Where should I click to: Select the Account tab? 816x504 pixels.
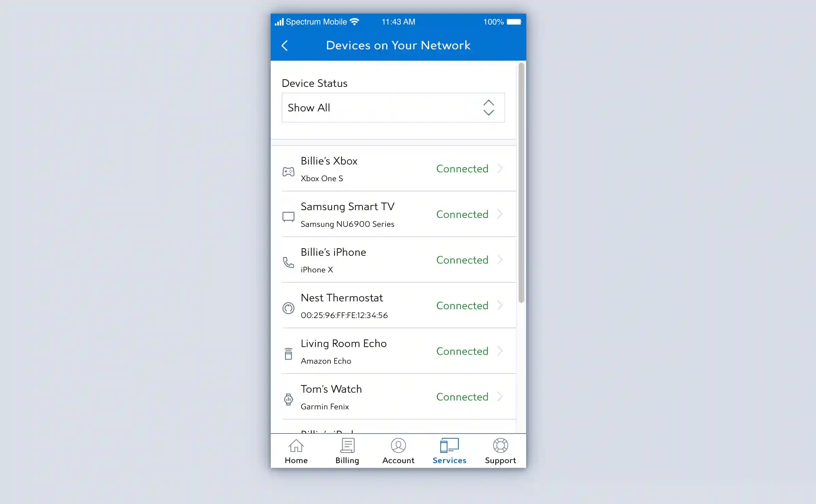click(398, 452)
